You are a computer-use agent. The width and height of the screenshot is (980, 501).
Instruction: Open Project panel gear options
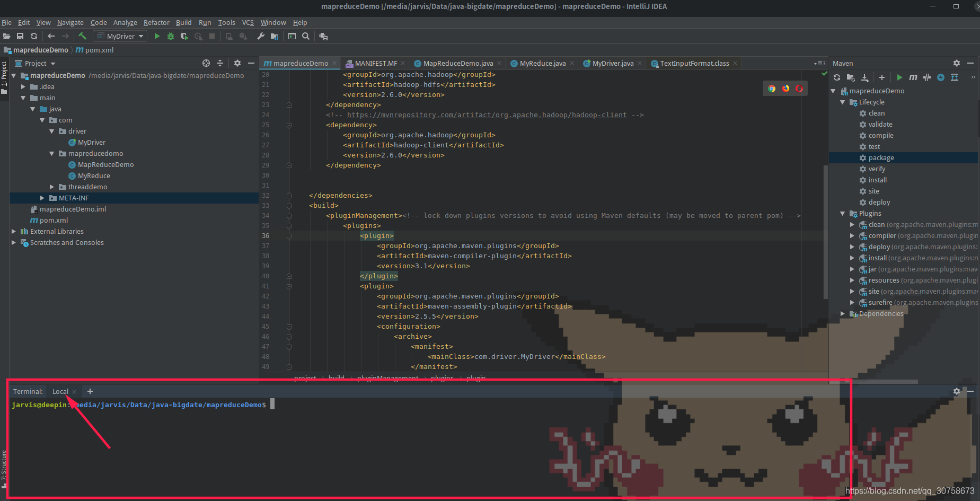(x=237, y=63)
